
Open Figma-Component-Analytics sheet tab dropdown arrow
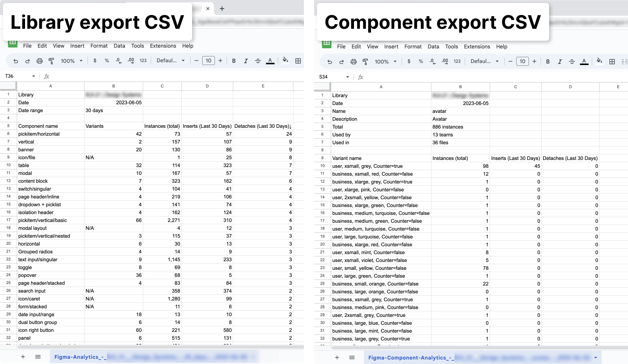point(595,358)
